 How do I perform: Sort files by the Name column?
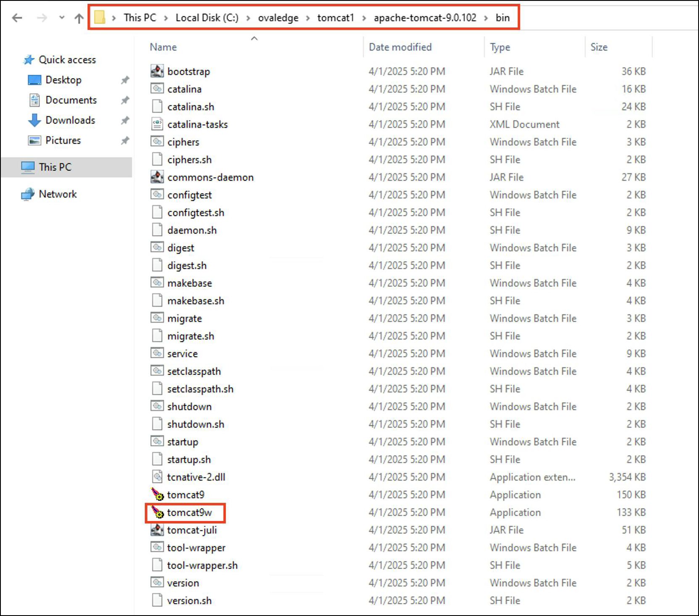[x=163, y=47]
